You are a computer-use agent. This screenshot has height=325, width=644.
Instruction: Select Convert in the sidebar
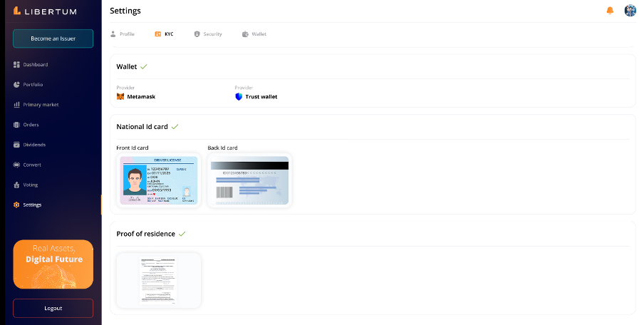pos(32,165)
